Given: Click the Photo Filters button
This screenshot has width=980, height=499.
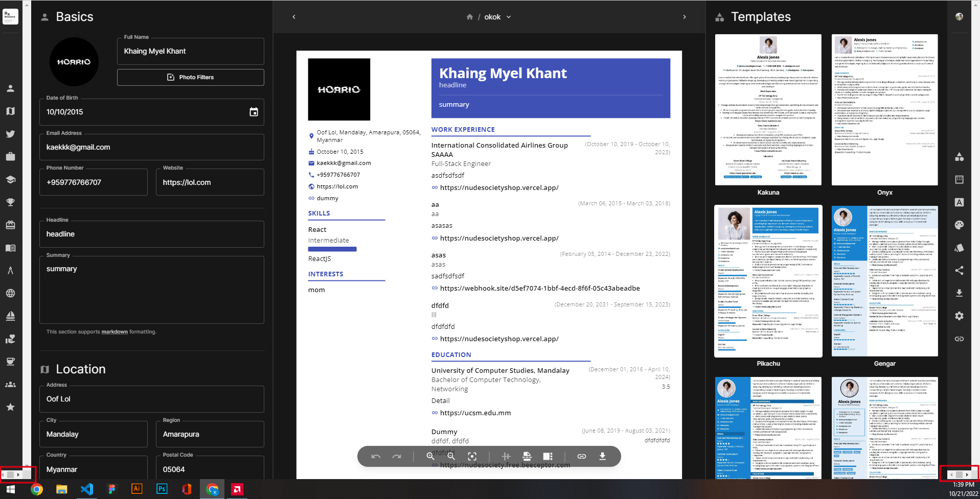Looking at the screenshot, I should 191,77.
